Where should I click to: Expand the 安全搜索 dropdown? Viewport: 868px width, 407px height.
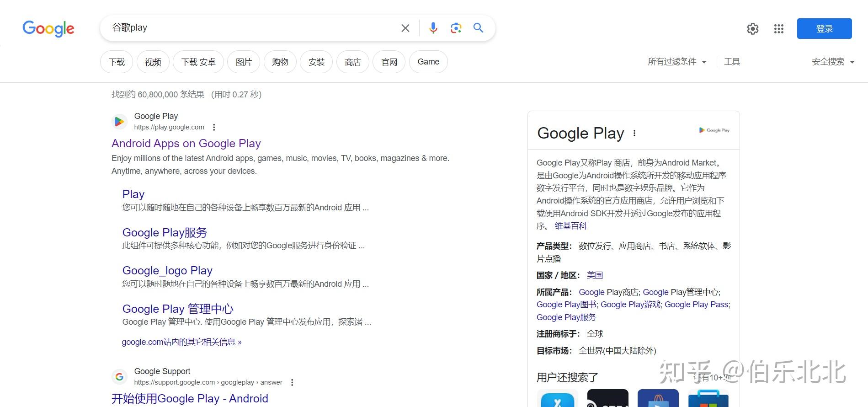(833, 62)
